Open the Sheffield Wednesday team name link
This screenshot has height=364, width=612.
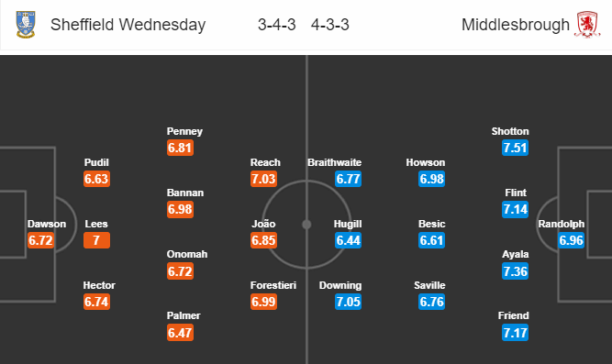point(128,25)
